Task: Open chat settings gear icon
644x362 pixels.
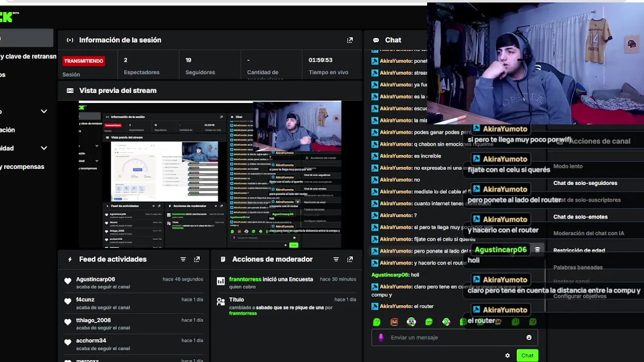Action: [x=507, y=355]
